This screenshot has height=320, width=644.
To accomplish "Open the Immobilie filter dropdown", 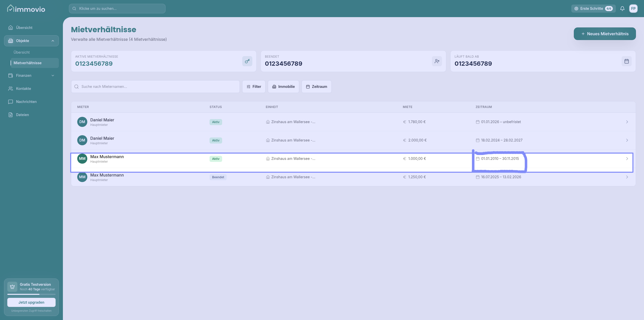I will 283,87.
